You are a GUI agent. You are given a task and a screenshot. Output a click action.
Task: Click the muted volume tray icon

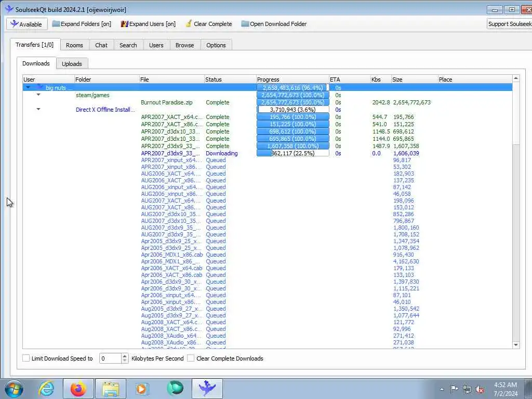[x=480, y=389]
